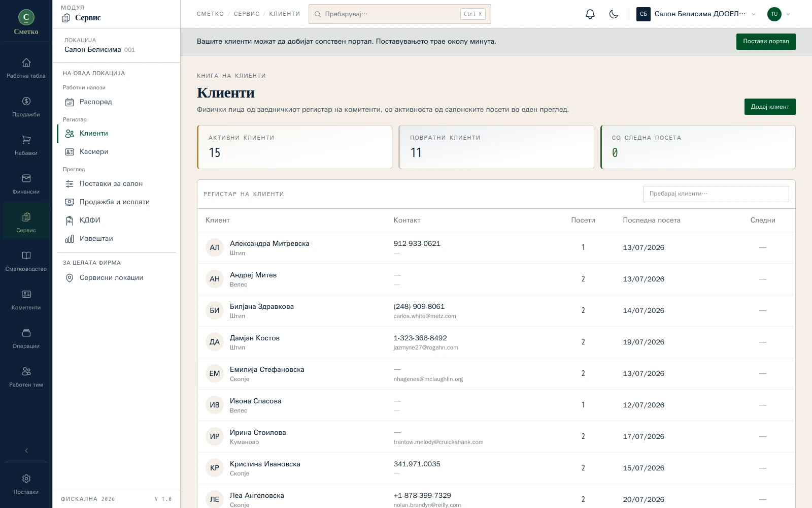The width and height of the screenshot is (812, 508).
Task: Click ИР avatar of Ирина Стоилова
Action: point(215,437)
